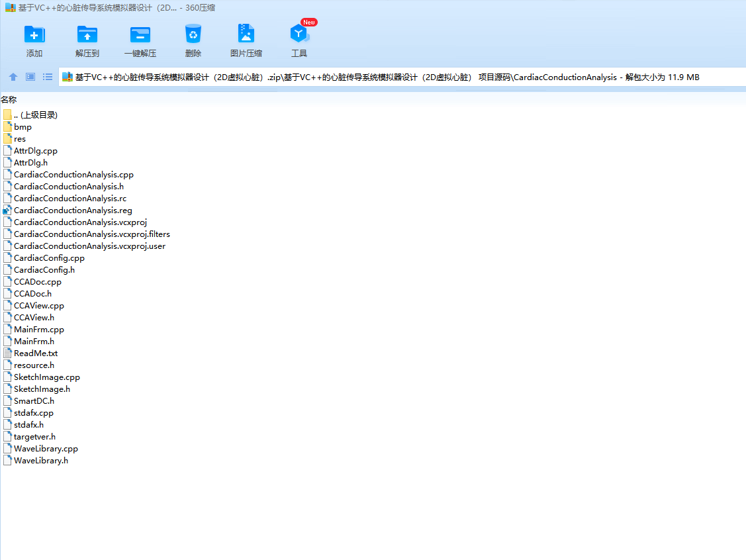This screenshot has height=560, width=746.
Task: Select the AttrDlg.h file name
Action: coord(30,163)
